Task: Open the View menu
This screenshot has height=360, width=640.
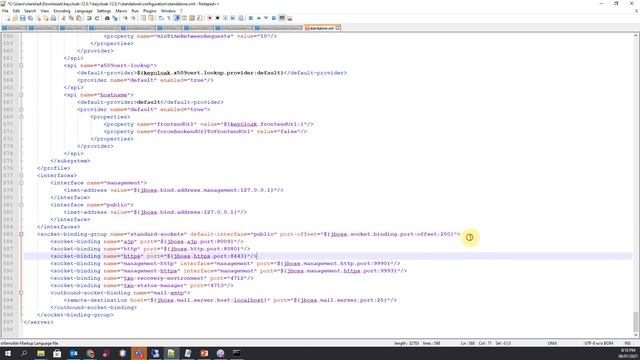Action: click(44, 11)
